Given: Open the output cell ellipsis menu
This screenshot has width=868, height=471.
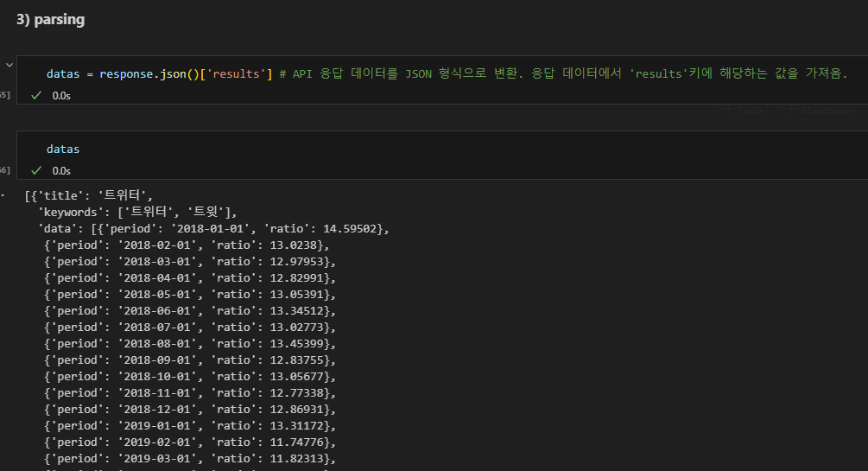Looking at the screenshot, I should click(3, 195).
